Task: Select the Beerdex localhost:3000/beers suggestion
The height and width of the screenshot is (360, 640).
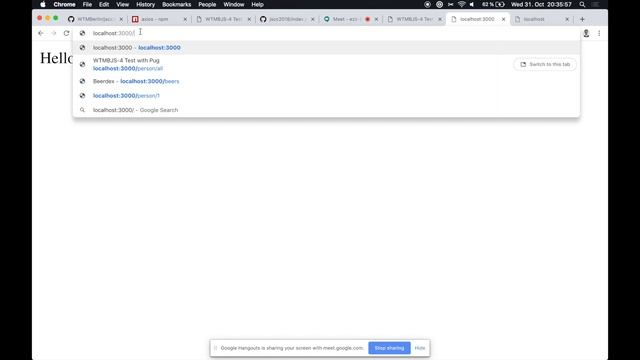Action: (x=327, y=81)
